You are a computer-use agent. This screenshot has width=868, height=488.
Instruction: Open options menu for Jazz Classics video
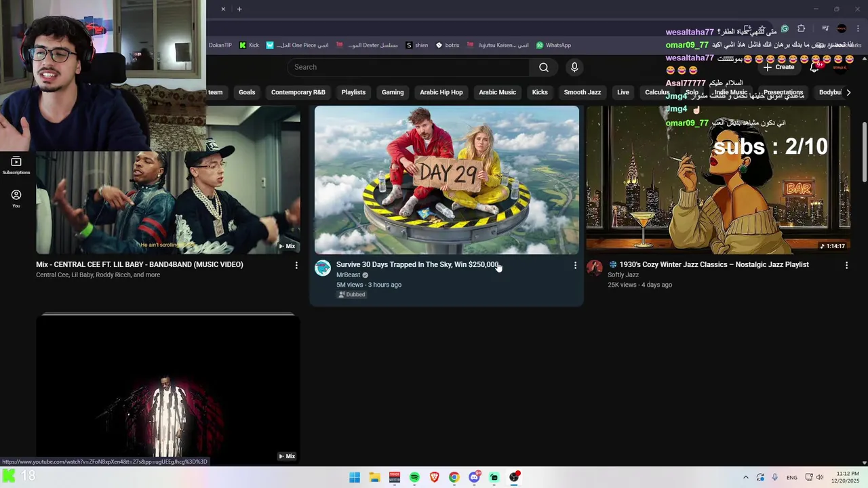(x=846, y=266)
